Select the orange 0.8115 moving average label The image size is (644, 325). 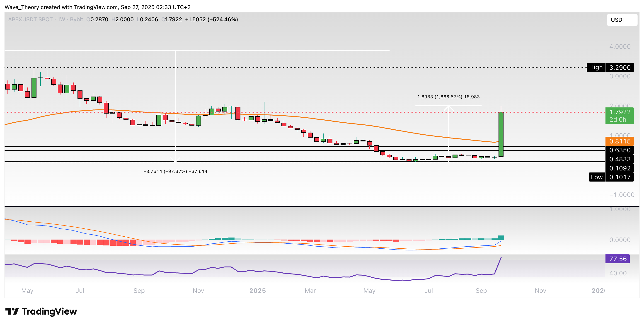pos(619,141)
